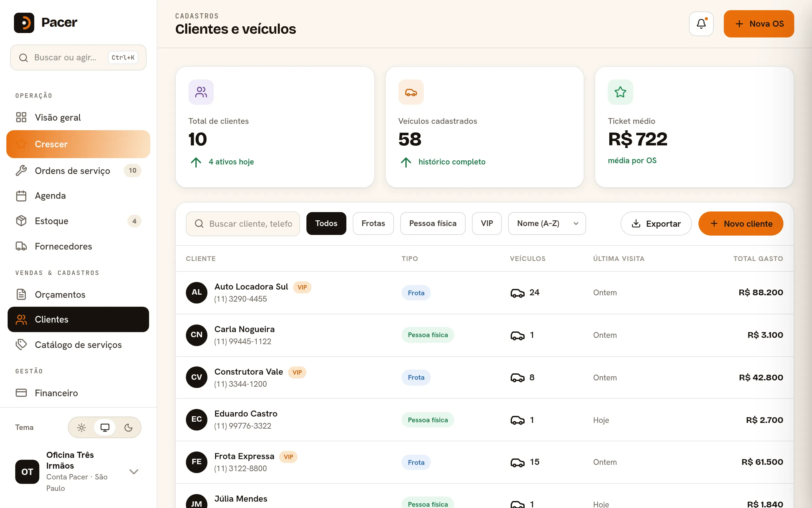The width and height of the screenshot is (812, 508).
Task: Click the Última visita column header
Action: pos(619,258)
